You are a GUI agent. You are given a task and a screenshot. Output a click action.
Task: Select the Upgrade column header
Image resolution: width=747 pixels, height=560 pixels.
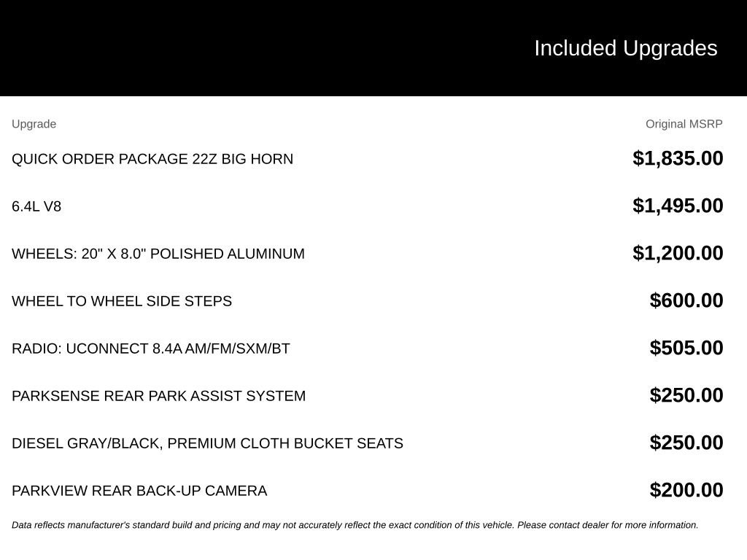[34, 124]
